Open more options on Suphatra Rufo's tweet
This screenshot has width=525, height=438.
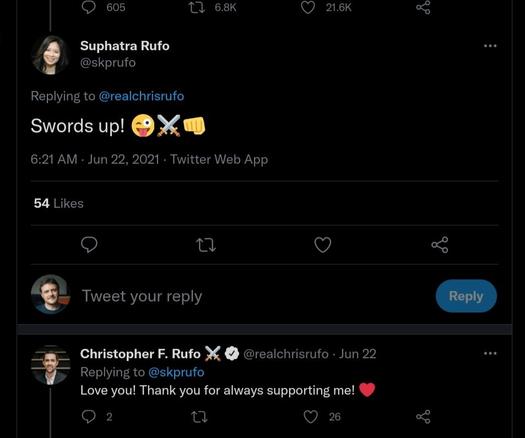tap(490, 46)
